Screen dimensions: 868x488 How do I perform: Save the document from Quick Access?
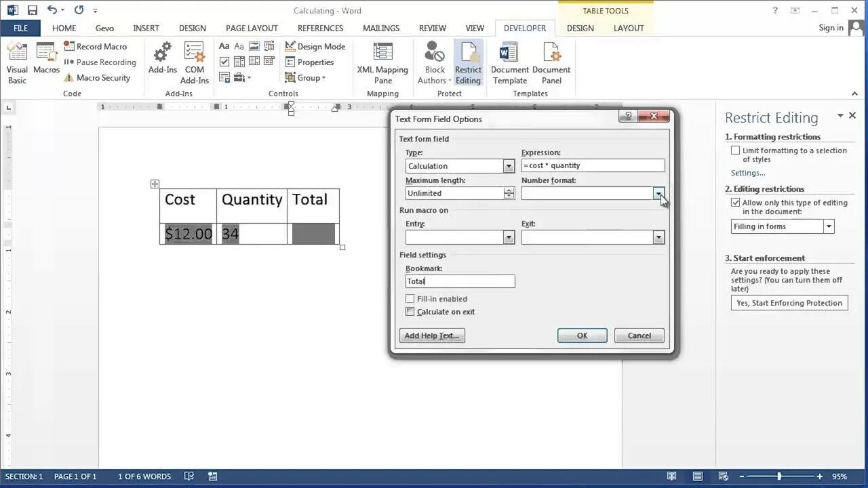click(33, 10)
